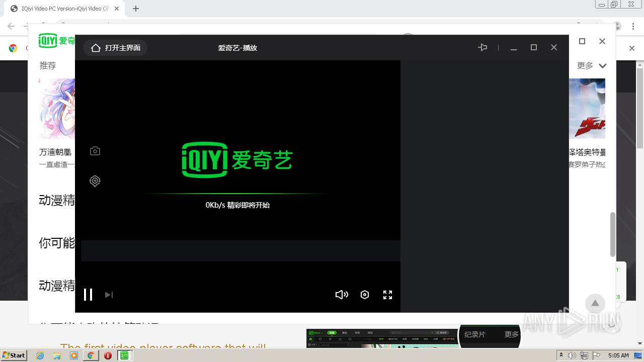Open main interface with the home button

(115, 48)
